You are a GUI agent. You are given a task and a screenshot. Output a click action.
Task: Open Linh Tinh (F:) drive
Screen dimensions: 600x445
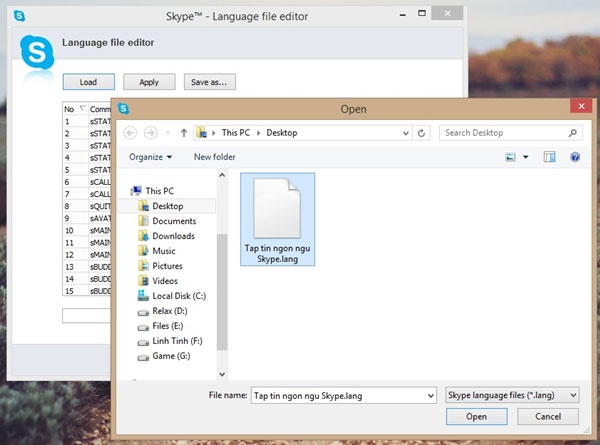(170, 341)
